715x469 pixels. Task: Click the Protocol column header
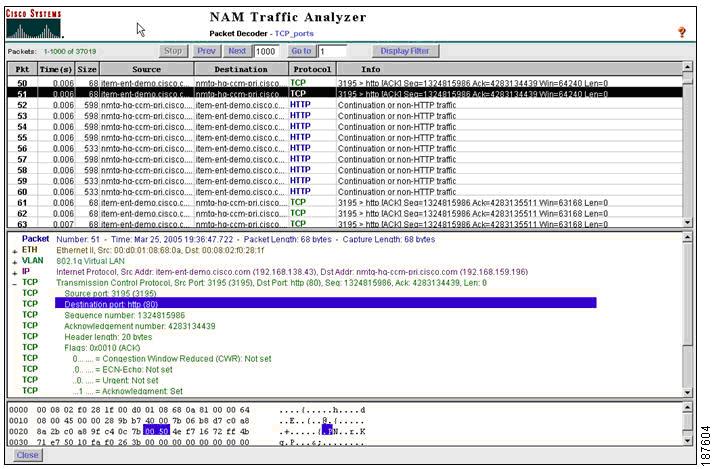click(312, 69)
